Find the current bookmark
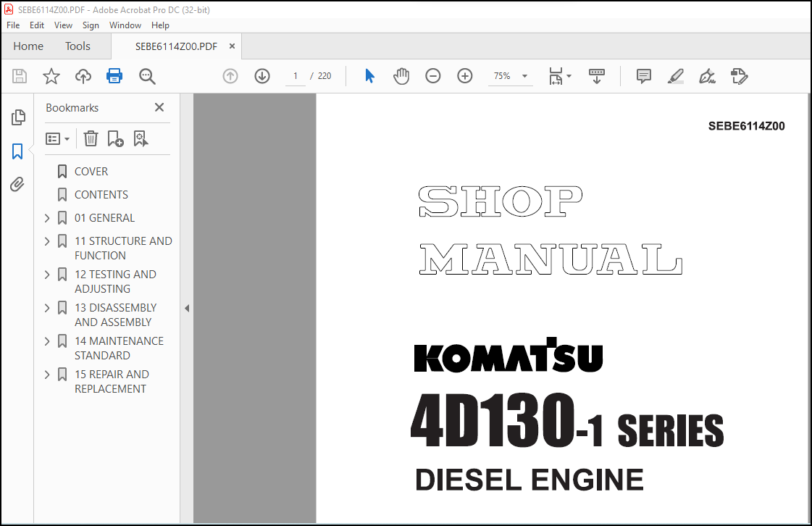The height and width of the screenshot is (526, 812). tap(141, 139)
